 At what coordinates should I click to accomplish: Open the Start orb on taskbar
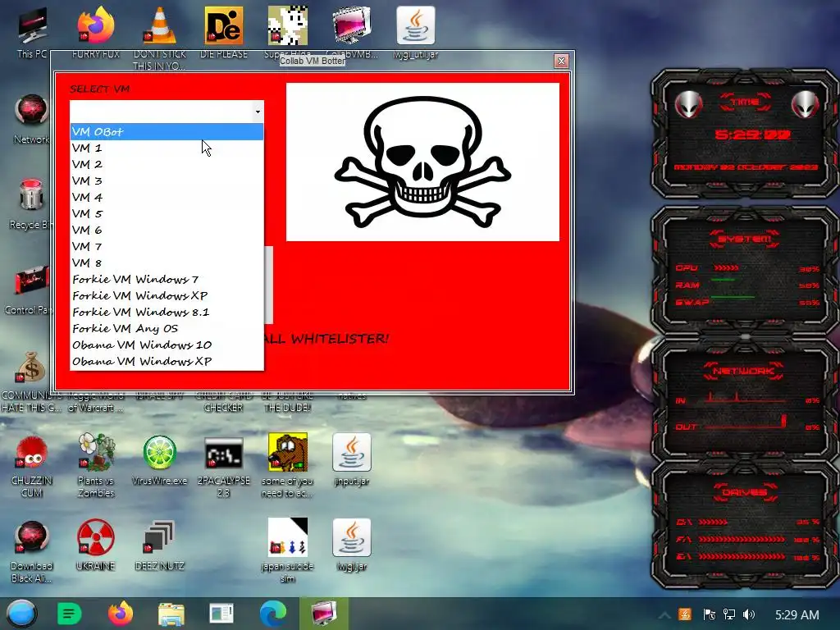(x=21, y=614)
